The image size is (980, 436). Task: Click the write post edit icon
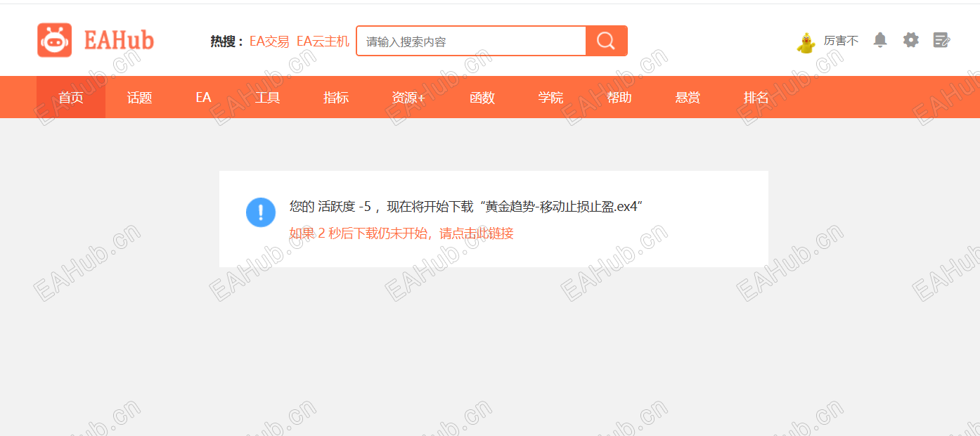941,40
